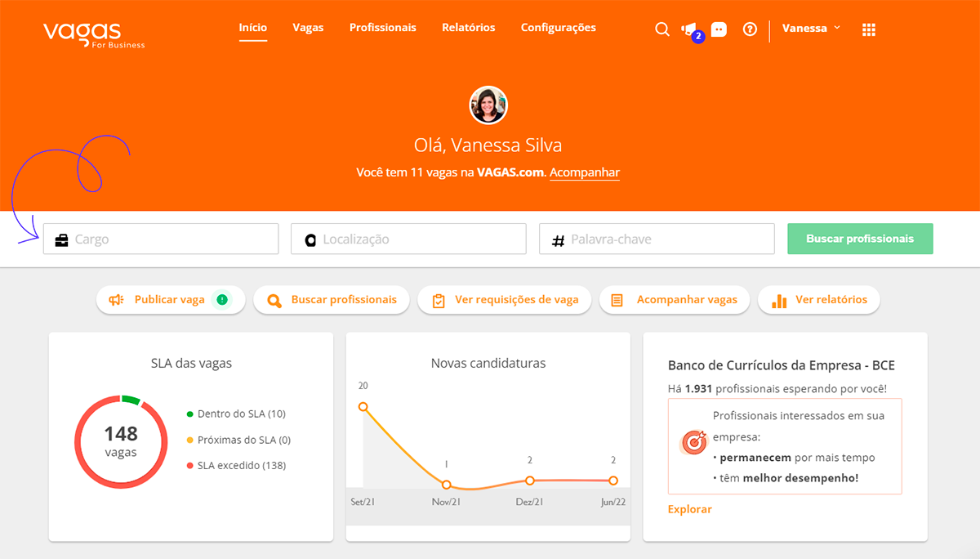Click Vanessa Silva's profile photo

[x=488, y=105]
